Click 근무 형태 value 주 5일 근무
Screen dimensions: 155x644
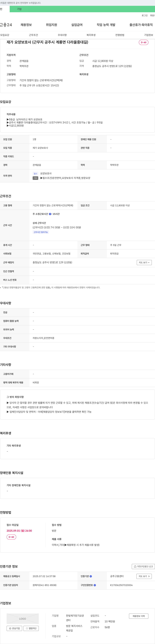116,245
